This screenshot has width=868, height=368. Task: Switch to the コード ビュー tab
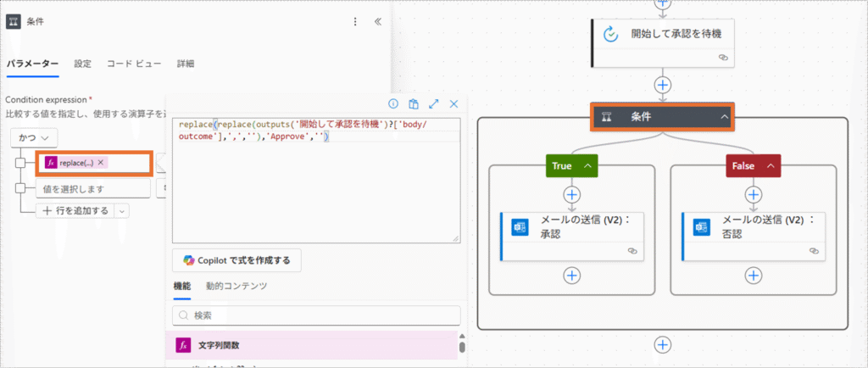134,64
